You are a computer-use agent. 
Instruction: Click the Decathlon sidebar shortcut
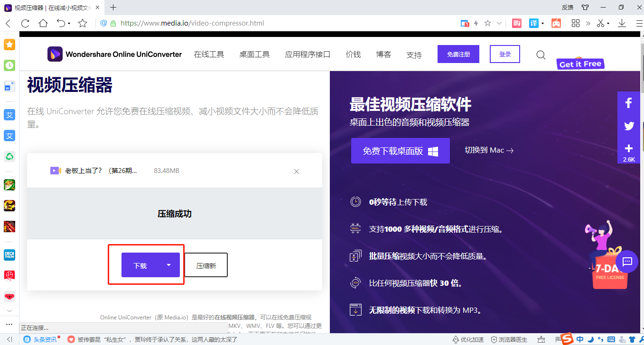[x=9, y=255]
